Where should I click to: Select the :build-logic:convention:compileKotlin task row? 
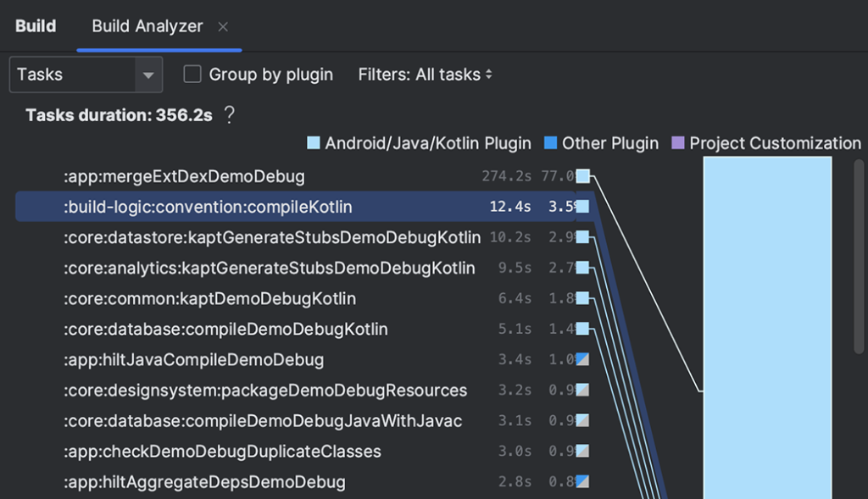[208, 207]
